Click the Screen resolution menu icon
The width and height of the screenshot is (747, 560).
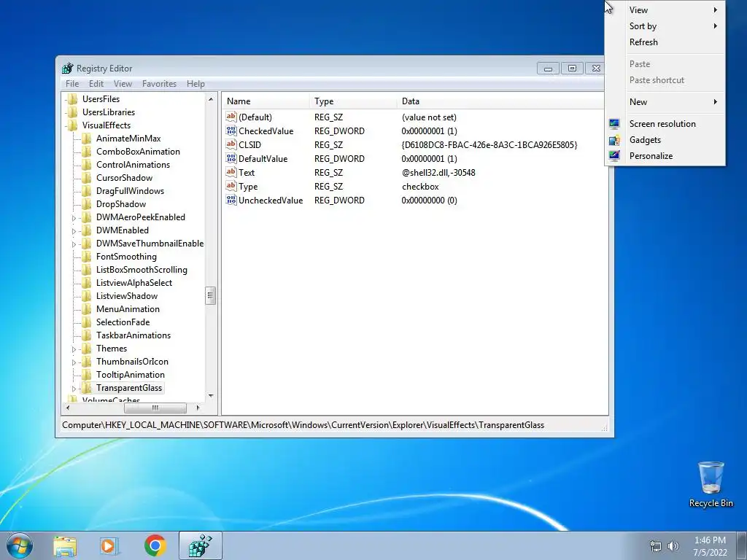614,124
